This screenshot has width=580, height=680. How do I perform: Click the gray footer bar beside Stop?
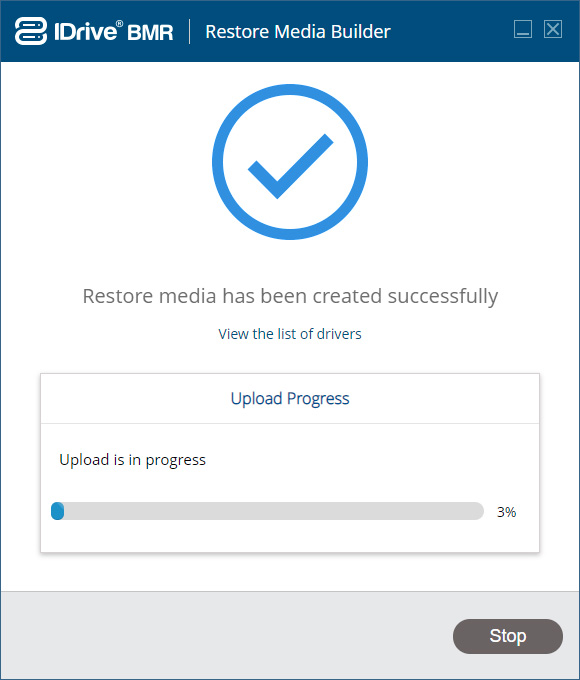click(226, 636)
